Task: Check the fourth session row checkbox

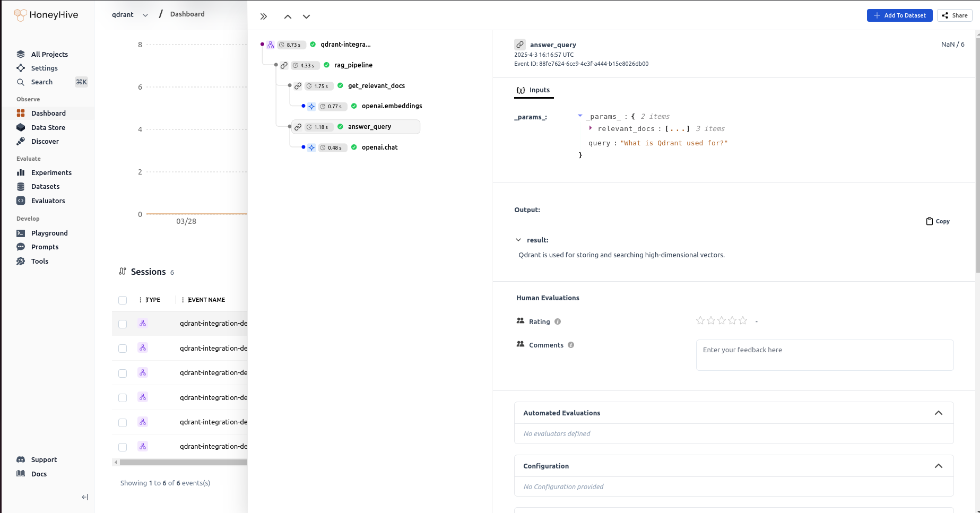Action: click(123, 398)
